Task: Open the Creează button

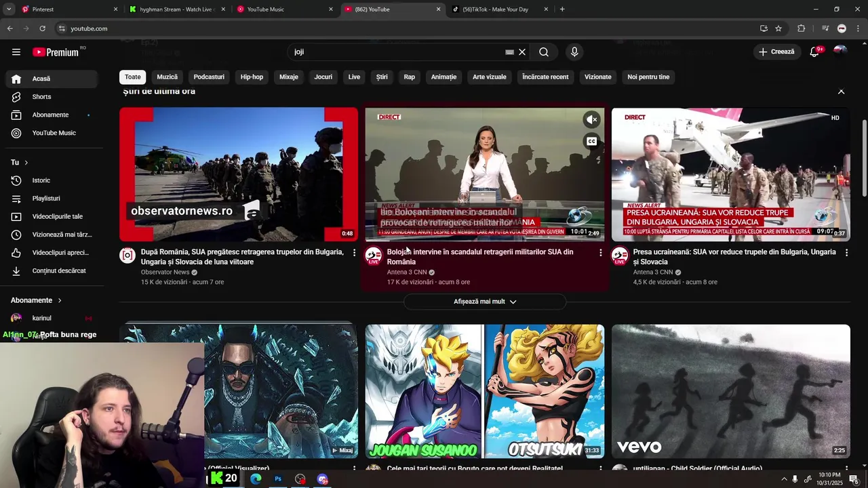Action: pyautogui.click(x=776, y=52)
